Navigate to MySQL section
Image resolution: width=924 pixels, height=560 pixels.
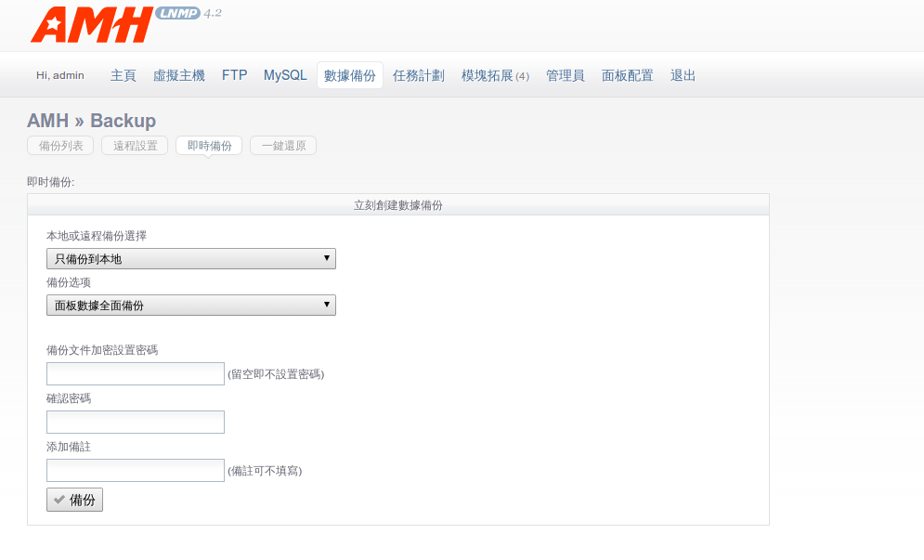coord(285,75)
